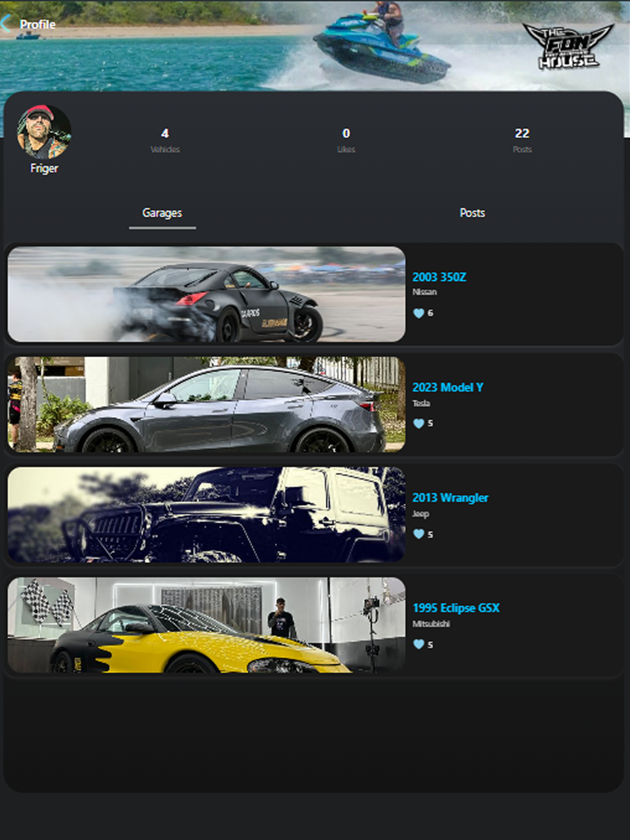This screenshot has height=840, width=630.
Task: Like the 2013 Wrangler heart icon
Action: 418,534
